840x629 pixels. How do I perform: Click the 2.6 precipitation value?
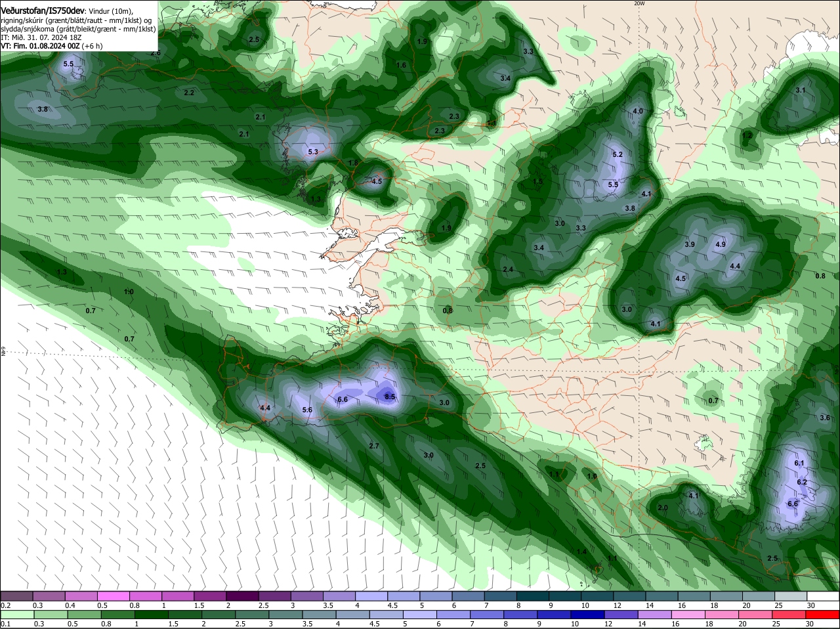pyautogui.click(x=156, y=53)
